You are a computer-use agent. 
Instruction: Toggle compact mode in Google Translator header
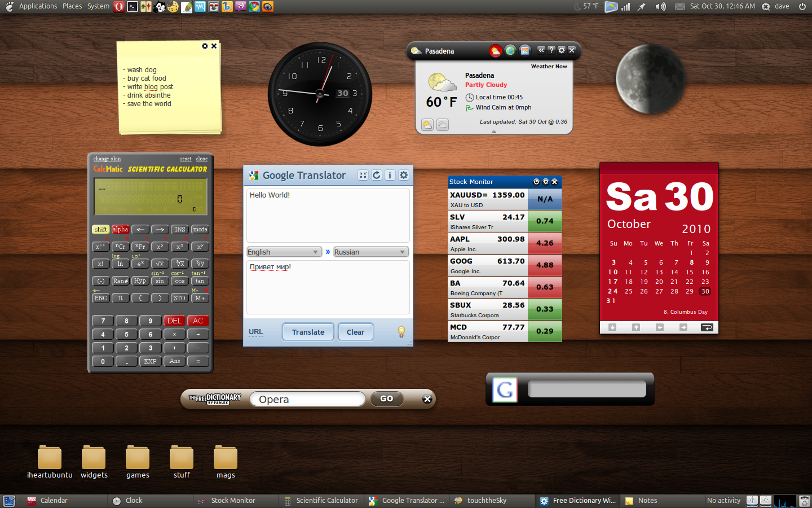tap(363, 176)
